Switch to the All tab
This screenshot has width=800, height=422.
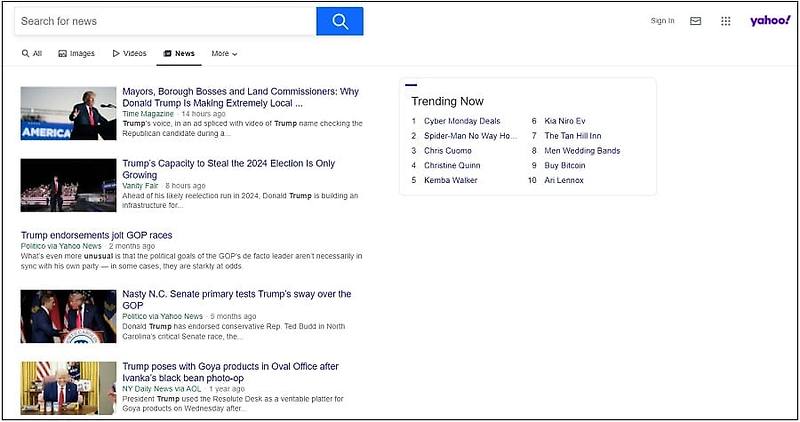(32, 53)
